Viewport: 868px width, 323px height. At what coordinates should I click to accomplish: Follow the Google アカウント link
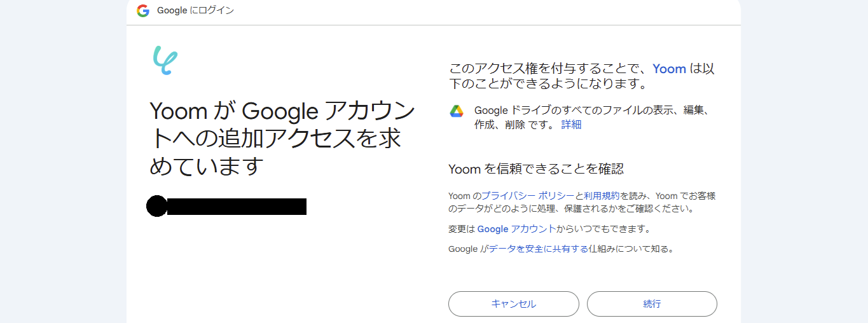click(x=516, y=229)
